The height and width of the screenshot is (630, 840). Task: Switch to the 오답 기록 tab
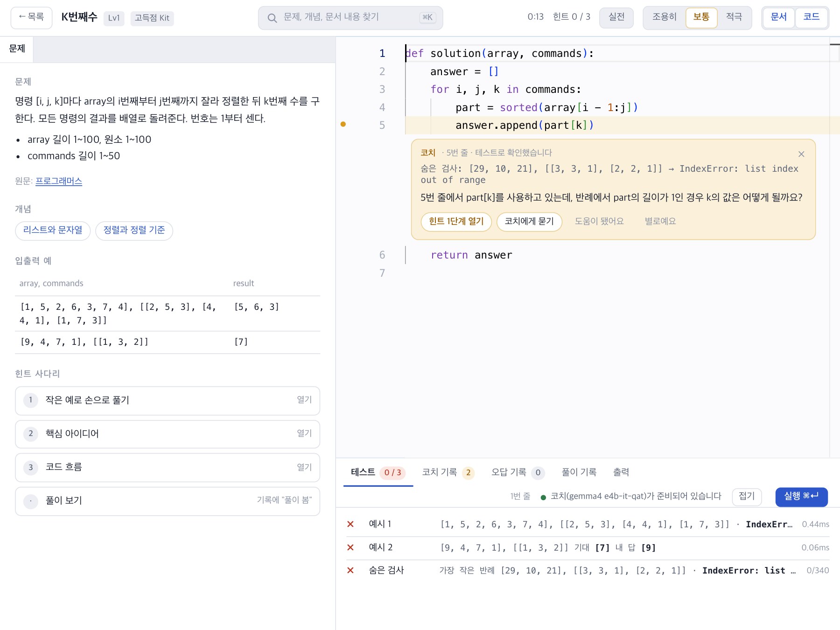coord(518,473)
